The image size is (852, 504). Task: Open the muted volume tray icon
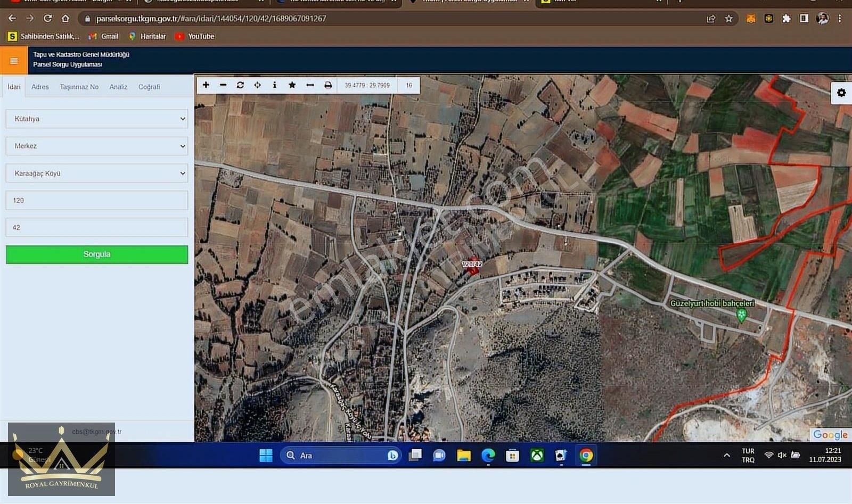pos(782,455)
